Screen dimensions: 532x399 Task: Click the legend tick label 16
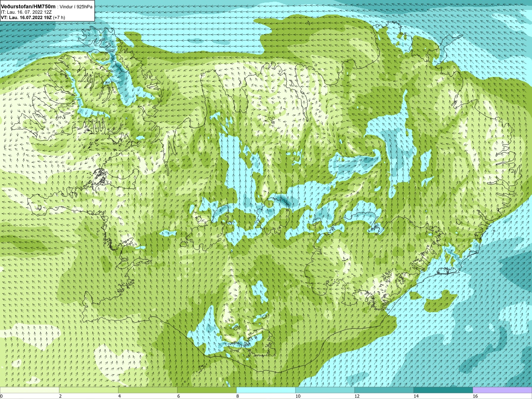475,396
